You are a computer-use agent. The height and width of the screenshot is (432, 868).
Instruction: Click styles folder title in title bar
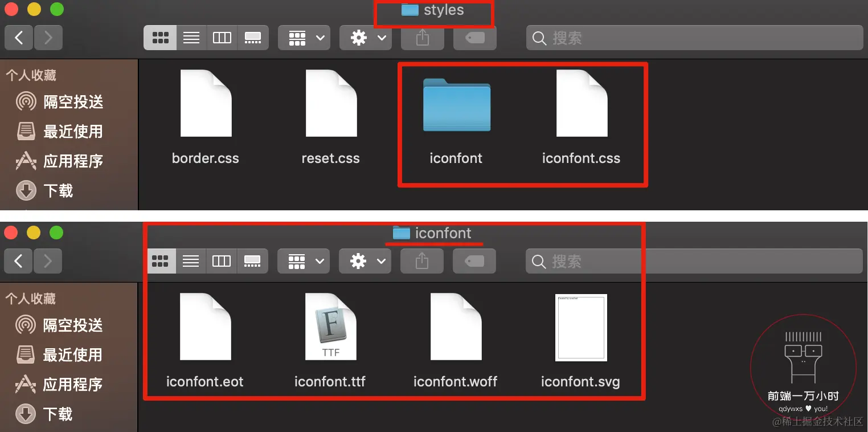433,10
